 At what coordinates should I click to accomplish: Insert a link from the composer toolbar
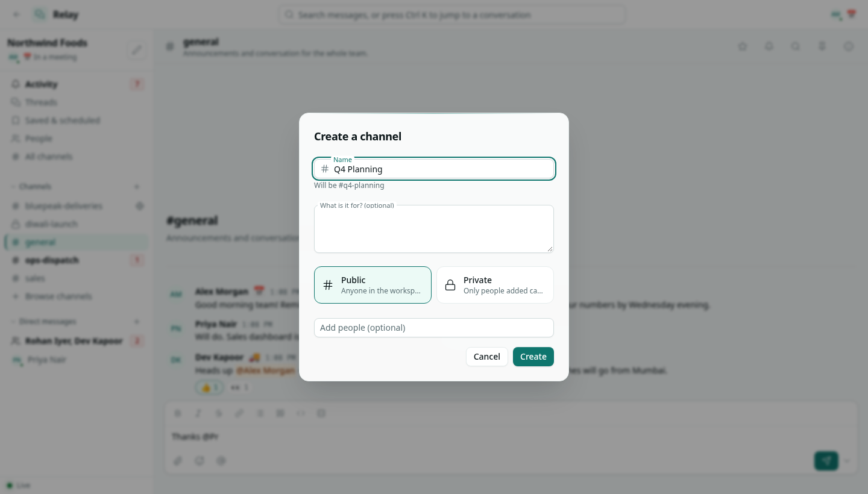tap(239, 413)
